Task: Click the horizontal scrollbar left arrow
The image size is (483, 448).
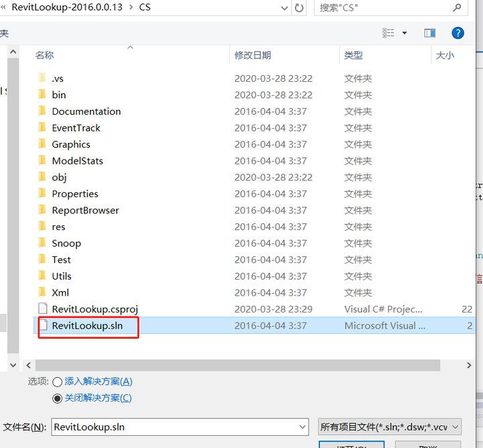Action: click(28, 366)
